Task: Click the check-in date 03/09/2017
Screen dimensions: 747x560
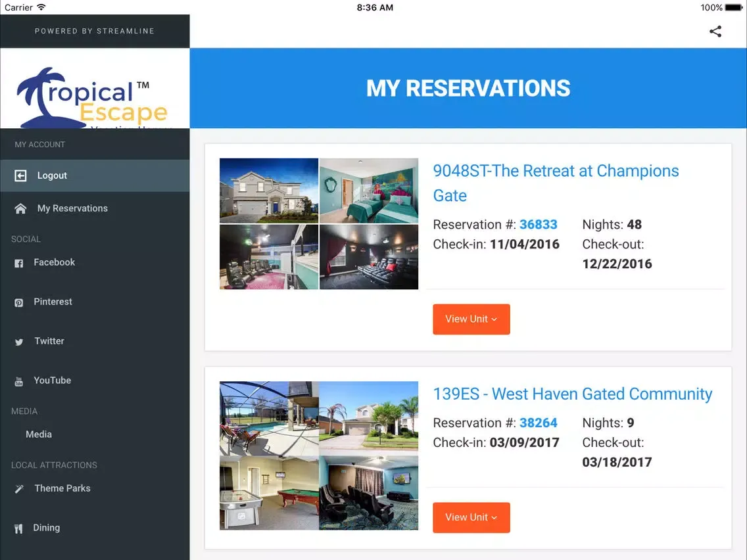Action: point(525,442)
